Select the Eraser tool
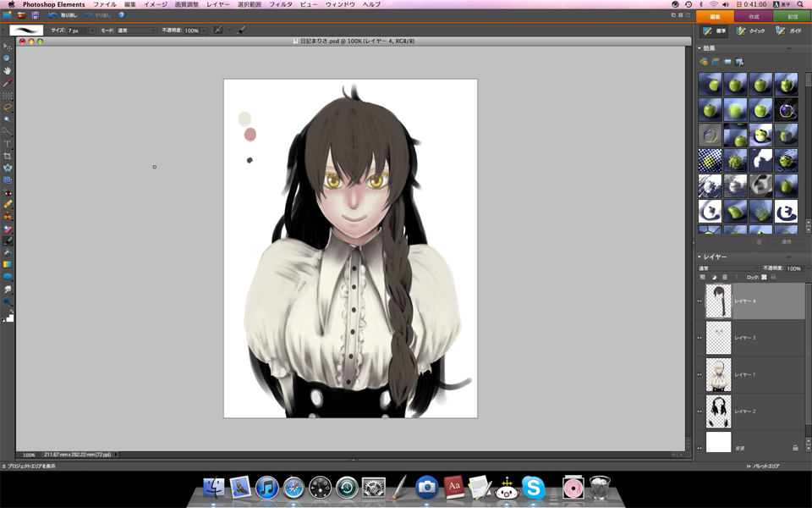The height and width of the screenshot is (508, 812). 8,229
